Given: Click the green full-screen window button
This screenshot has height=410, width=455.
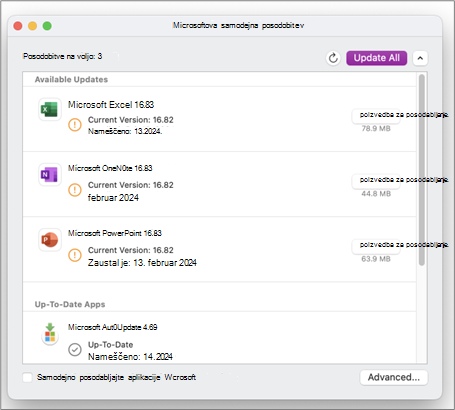Looking at the screenshot, I should 47,26.
